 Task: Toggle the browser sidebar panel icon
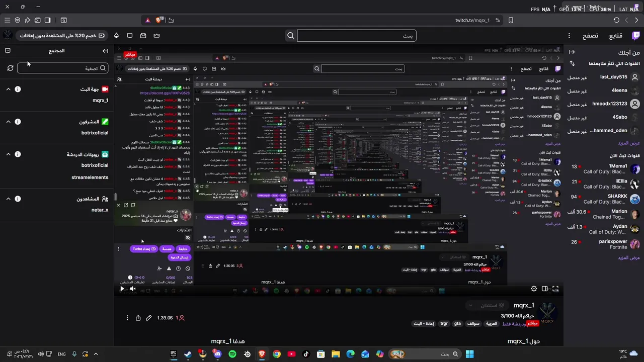click(x=47, y=20)
